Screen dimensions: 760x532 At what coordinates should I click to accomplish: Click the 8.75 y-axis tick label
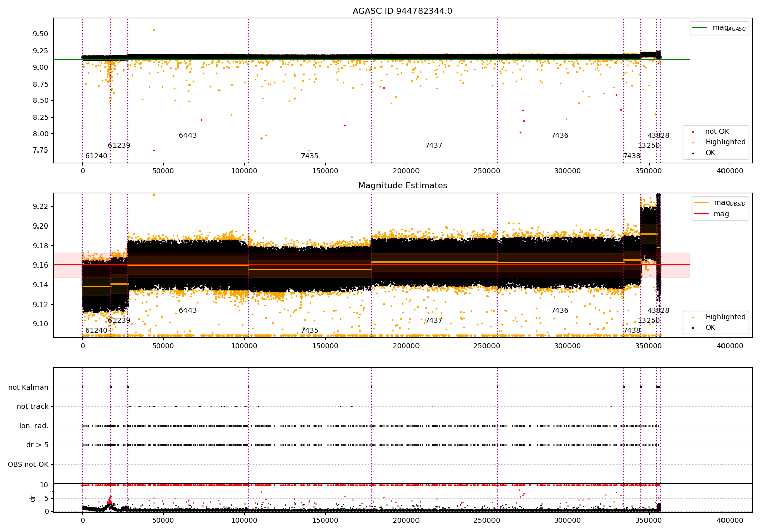(41, 84)
